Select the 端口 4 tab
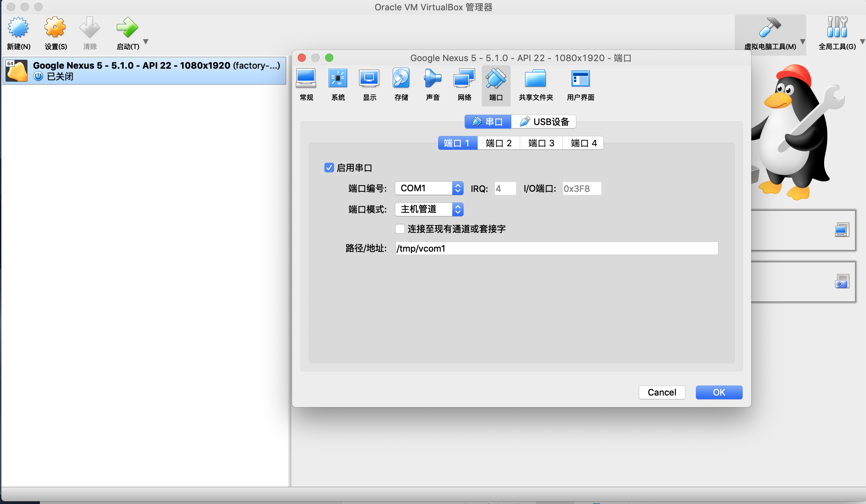Screen dimensions: 866x504 coord(583,143)
